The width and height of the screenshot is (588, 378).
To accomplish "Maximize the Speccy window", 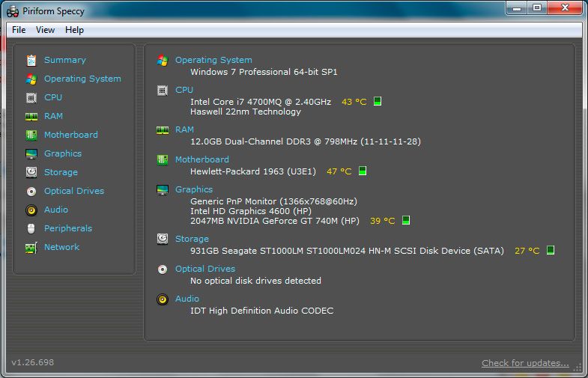I will (x=537, y=8).
